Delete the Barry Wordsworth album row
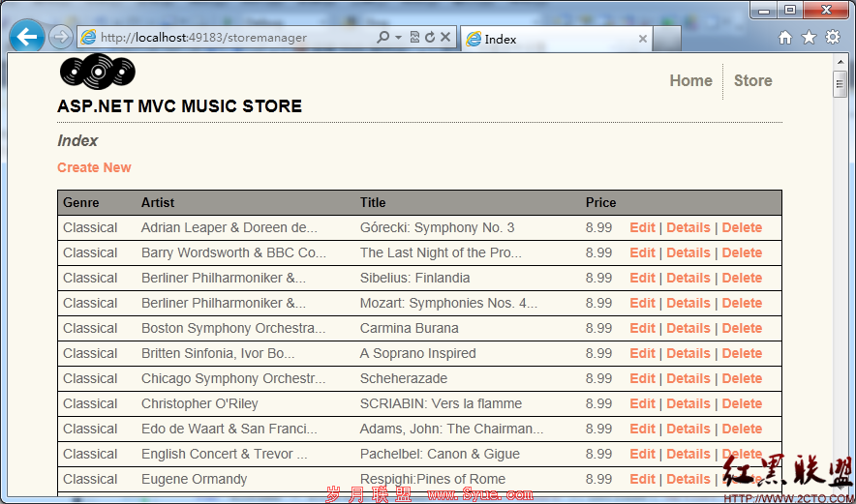 (x=742, y=252)
